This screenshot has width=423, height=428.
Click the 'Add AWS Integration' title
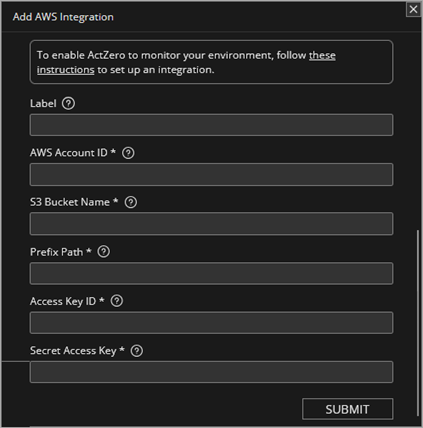pos(63,17)
